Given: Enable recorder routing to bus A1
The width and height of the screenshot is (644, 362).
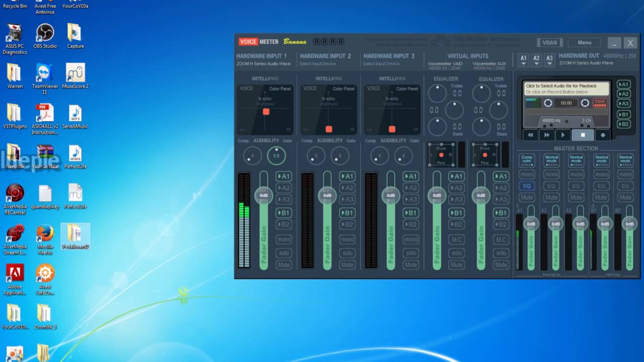Looking at the screenshot, I should click(623, 84).
